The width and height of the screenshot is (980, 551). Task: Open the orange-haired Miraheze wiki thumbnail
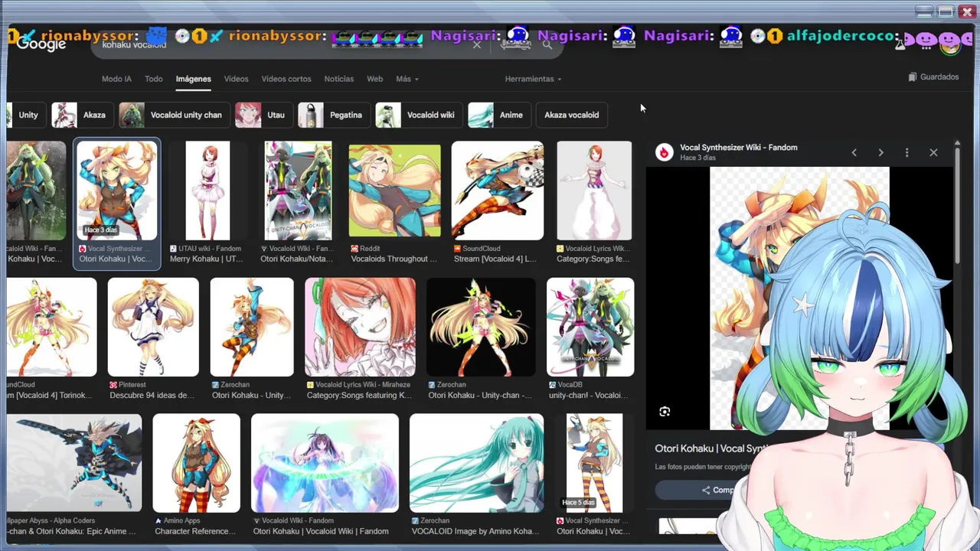pos(360,328)
